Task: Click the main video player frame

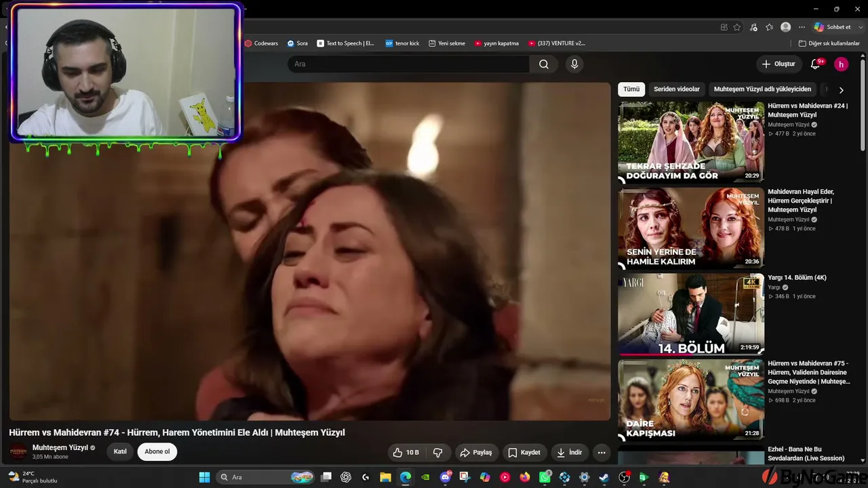Action: click(x=310, y=251)
